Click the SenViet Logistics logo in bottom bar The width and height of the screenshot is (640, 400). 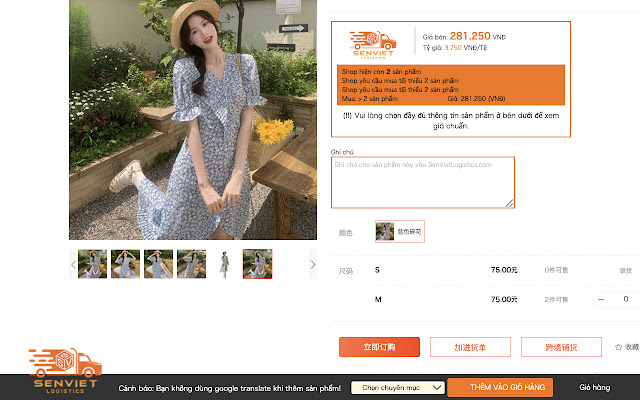coord(65,371)
